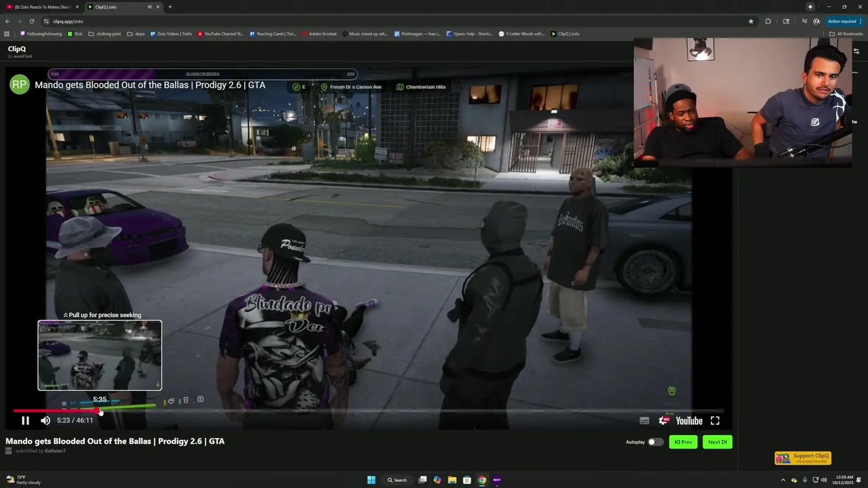Open the Zolo Videos Trello bookmark
Viewport: 868px width, 488px height.
172,34
